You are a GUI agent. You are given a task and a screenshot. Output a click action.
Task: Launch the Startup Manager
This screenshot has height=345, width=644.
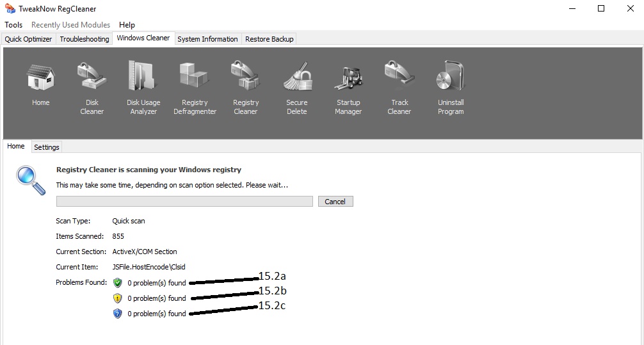tap(348, 78)
